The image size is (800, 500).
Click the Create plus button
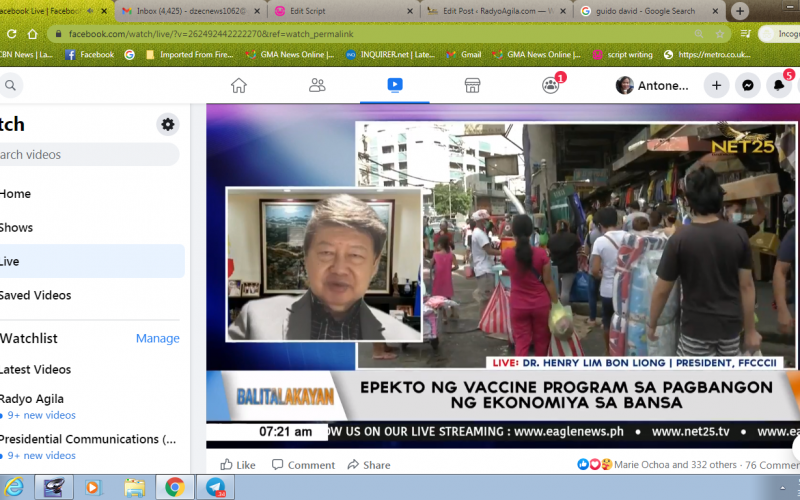click(x=716, y=86)
